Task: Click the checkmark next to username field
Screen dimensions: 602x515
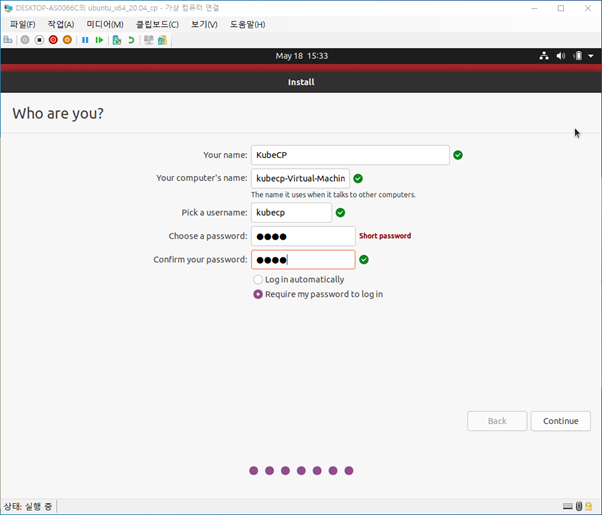Action: [x=341, y=213]
